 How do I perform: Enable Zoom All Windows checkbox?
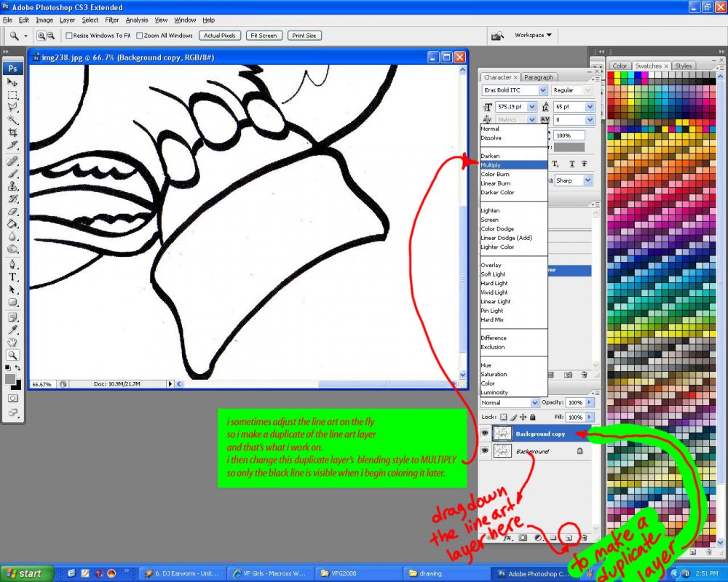tap(139, 35)
